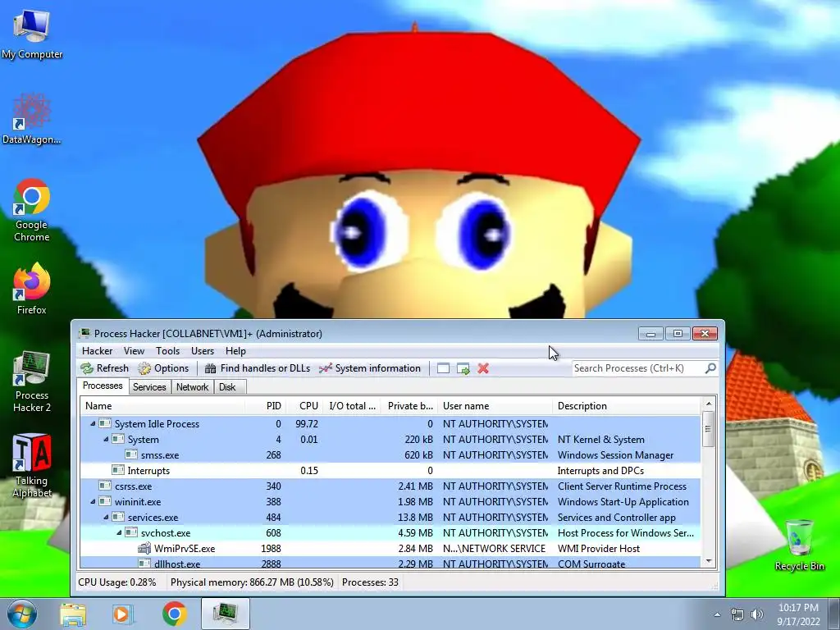
Task: Collapse the System Idle Process tree node
Action: 93,424
